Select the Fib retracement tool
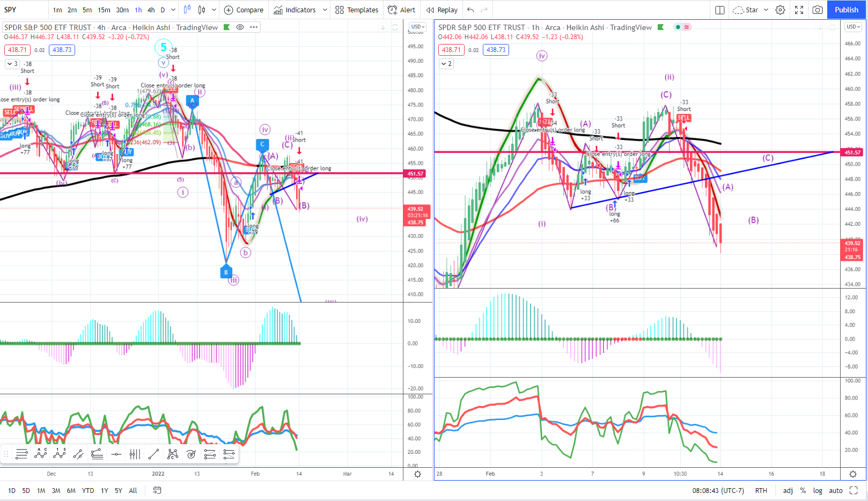The height and width of the screenshot is (501, 868). (x=210, y=454)
